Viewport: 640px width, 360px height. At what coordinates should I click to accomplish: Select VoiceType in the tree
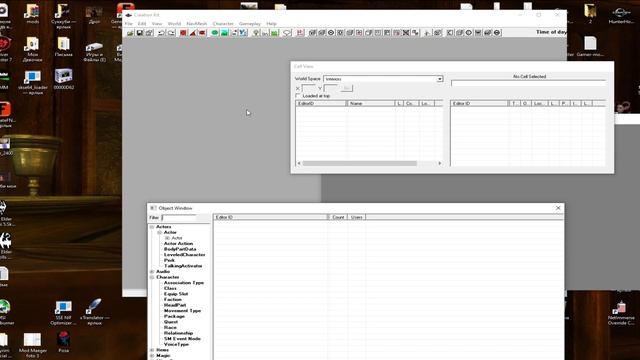[176, 344]
